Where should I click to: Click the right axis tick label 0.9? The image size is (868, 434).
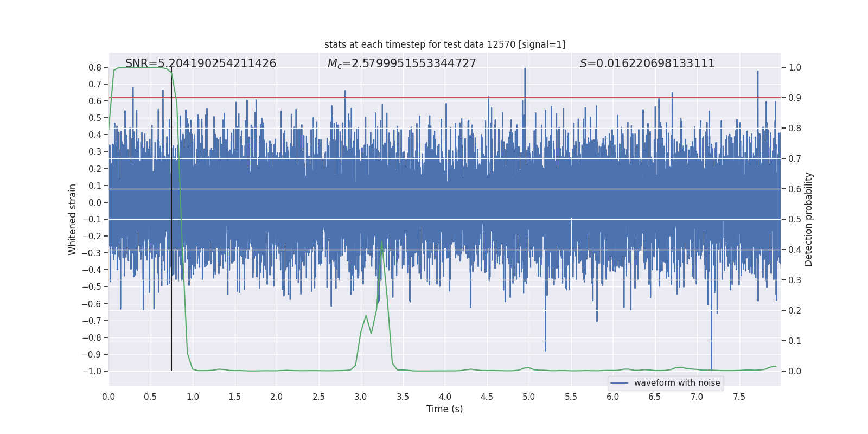pos(795,98)
